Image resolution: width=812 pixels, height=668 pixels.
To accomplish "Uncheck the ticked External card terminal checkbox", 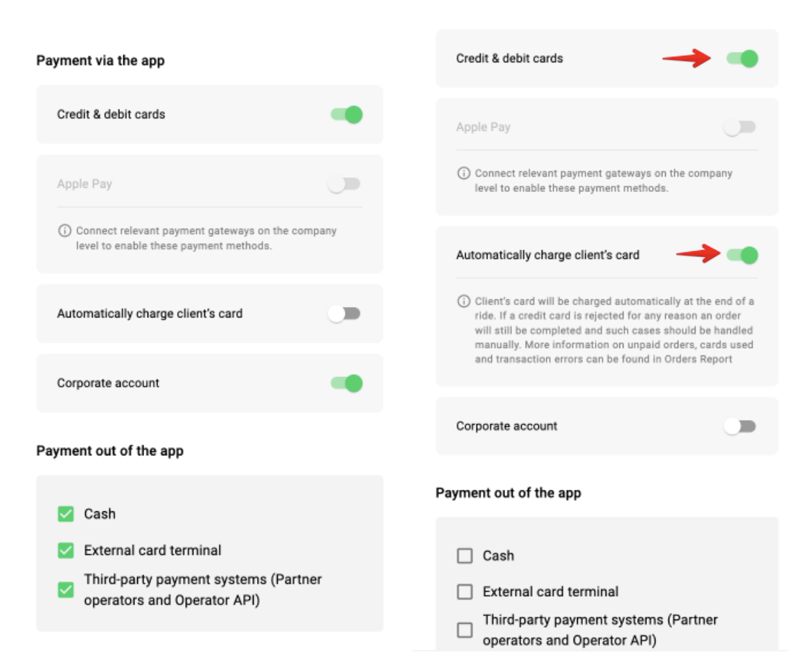I will point(66,551).
